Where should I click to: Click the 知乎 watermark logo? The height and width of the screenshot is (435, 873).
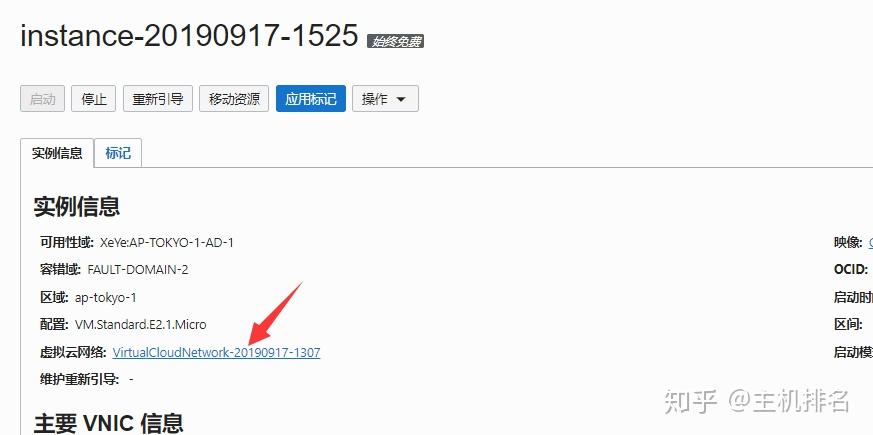pos(690,401)
